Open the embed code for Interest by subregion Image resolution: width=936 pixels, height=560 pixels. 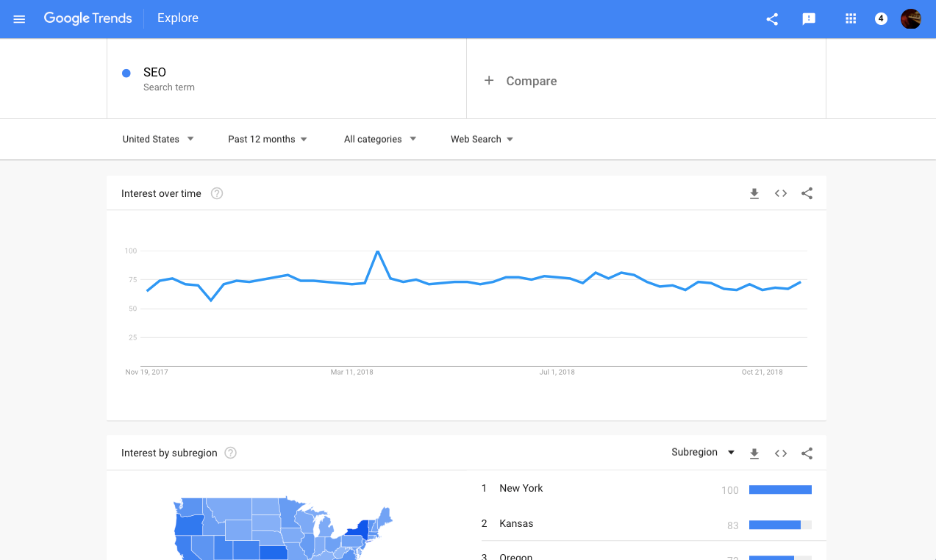(x=780, y=453)
